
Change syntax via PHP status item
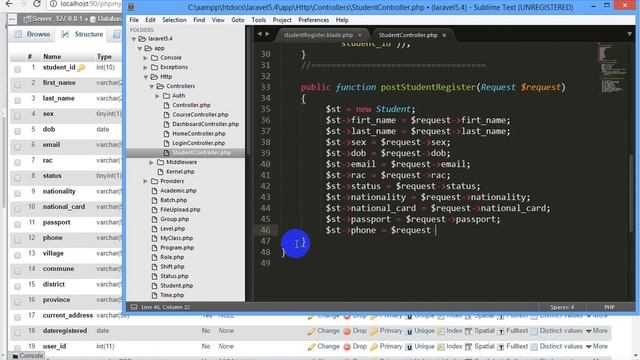coord(609,307)
